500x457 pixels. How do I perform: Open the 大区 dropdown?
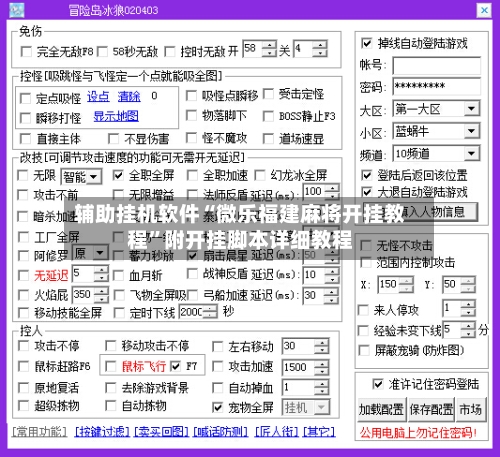pyautogui.click(x=471, y=109)
